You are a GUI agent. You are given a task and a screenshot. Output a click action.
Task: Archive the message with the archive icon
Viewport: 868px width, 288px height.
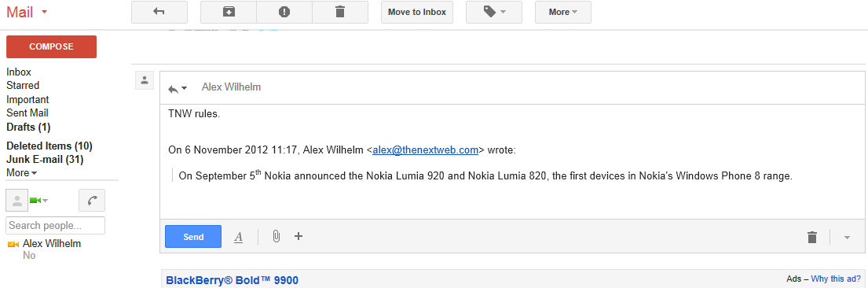pyautogui.click(x=229, y=13)
